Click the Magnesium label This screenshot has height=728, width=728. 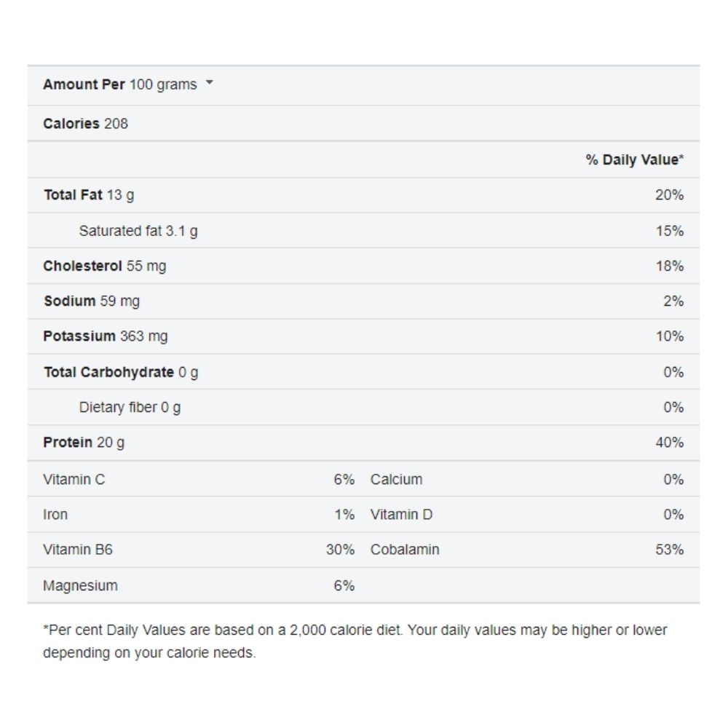[80, 585]
